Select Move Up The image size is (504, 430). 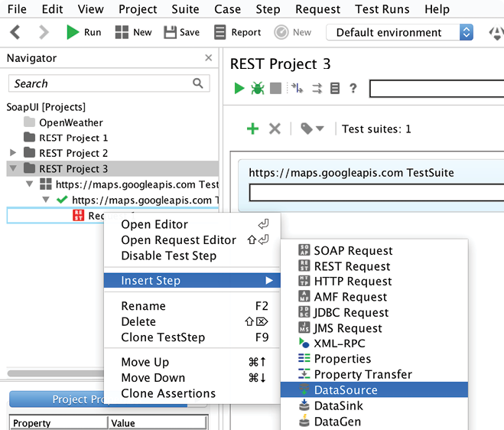click(192, 362)
